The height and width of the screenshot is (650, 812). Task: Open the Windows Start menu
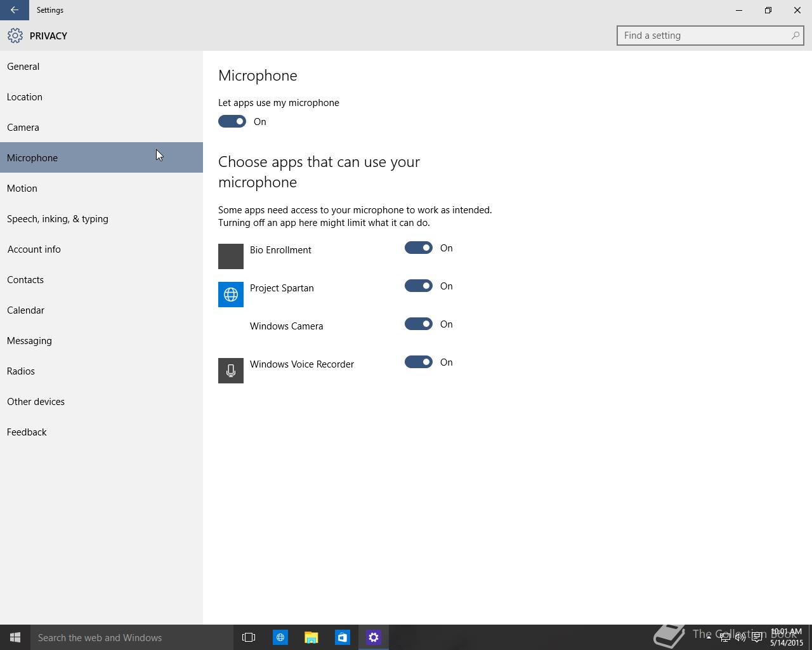pos(15,637)
